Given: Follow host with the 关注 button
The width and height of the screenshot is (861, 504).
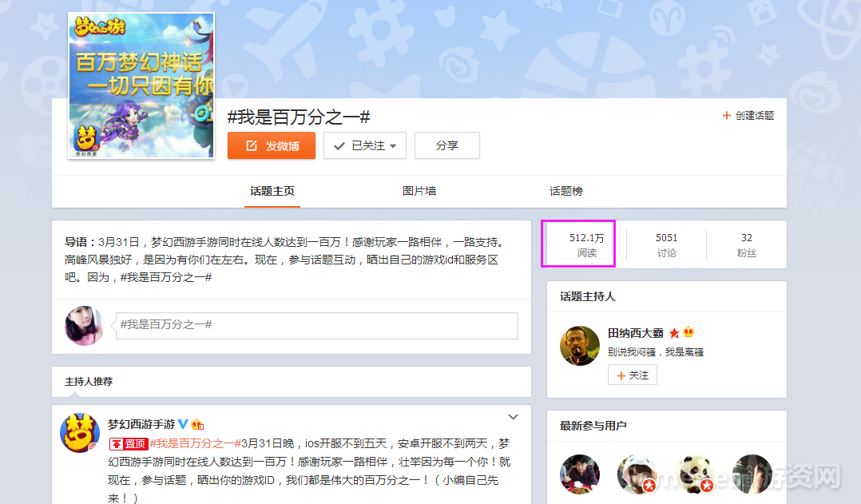Looking at the screenshot, I should click(x=633, y=375).
